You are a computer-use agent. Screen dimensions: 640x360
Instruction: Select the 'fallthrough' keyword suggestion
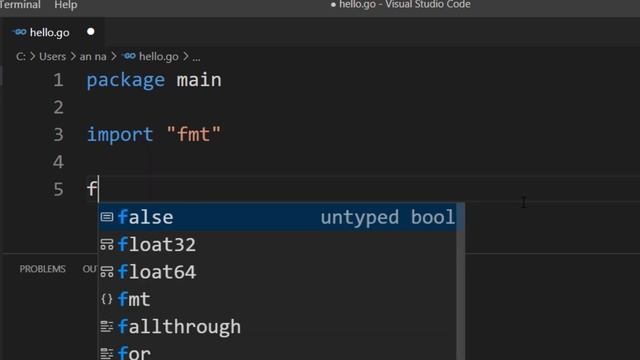pyautogui.click(x=278, y=327)
